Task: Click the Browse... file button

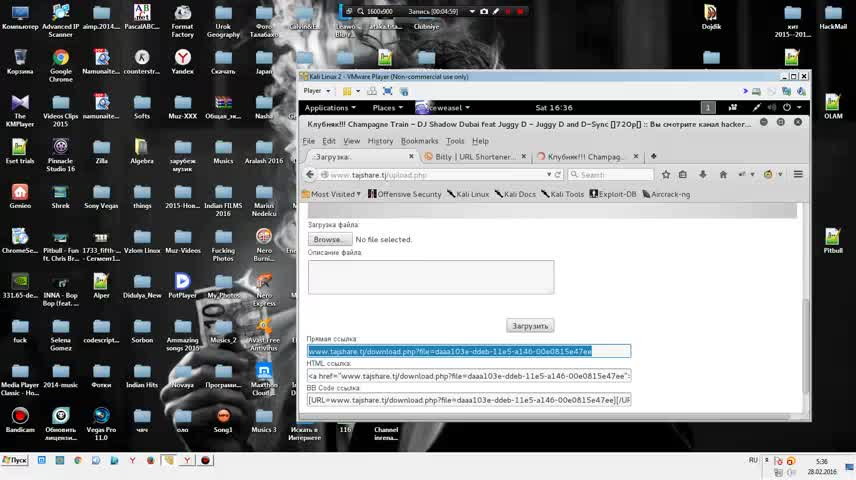Action: click(x=330, y=239)
